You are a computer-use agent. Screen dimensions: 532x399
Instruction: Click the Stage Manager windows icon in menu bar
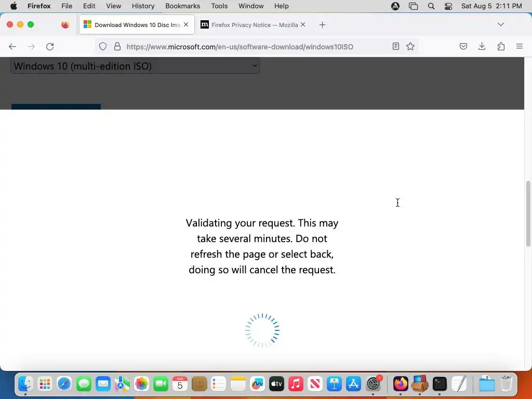point(413,6)
